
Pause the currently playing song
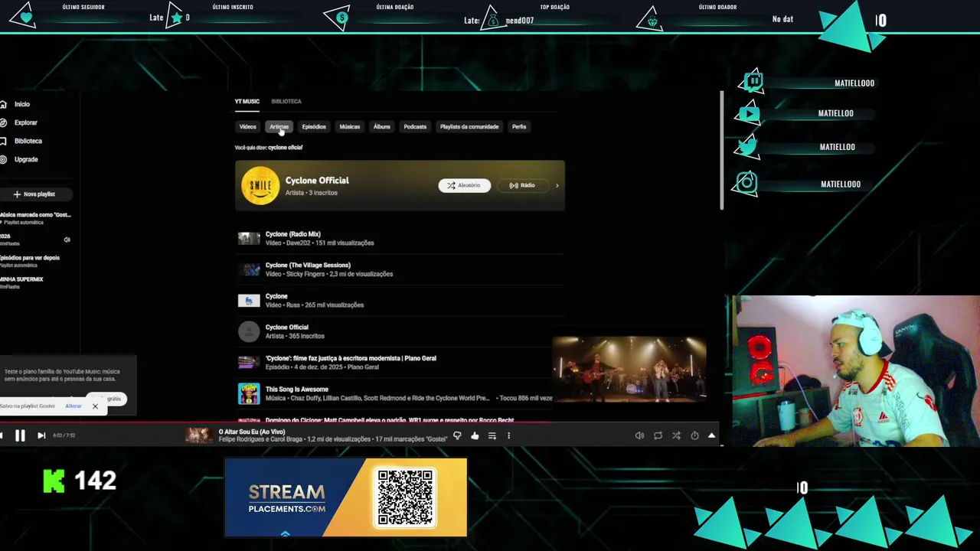pyautogui.click(x=20, y=435)
